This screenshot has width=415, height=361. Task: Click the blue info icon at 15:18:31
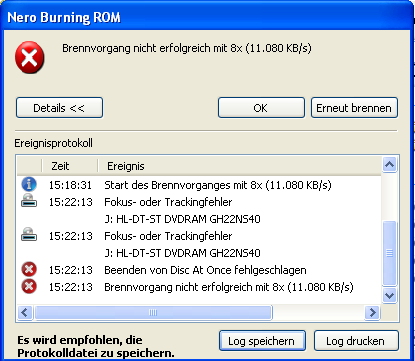(29, 184)
